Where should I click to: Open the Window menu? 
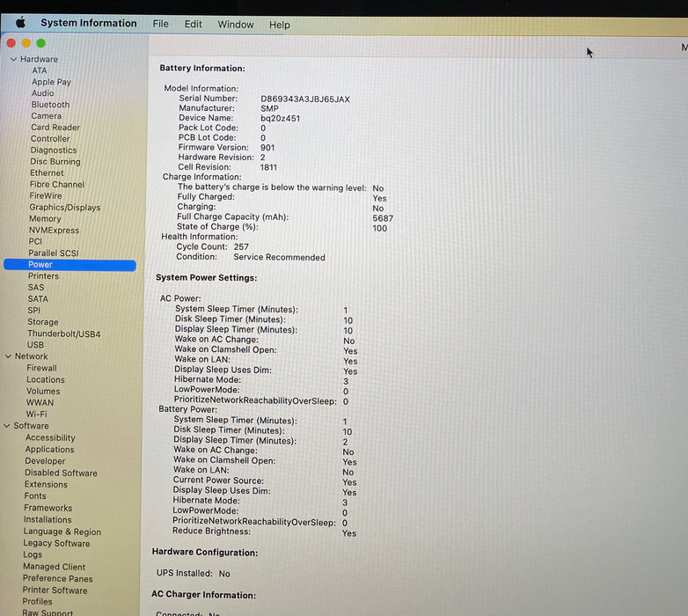[x=236, y=25]
